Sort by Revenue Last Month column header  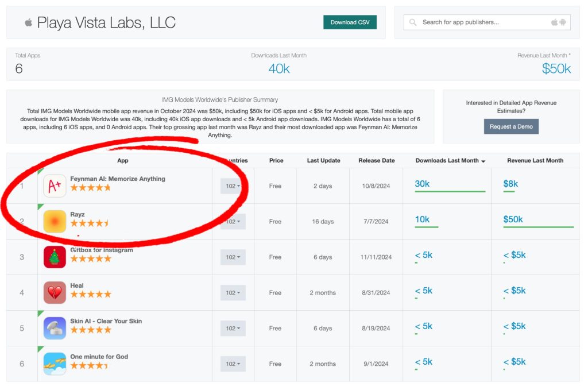535,161
